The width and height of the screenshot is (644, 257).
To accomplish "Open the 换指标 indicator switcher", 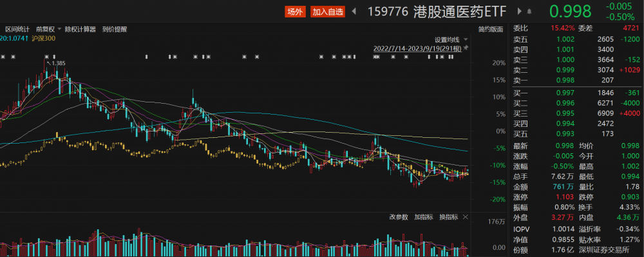I will coord(448,217).
